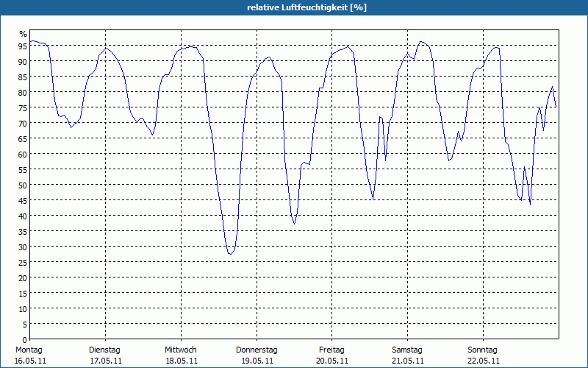Click the '%' unit label above the axis
The width and height of the screenshot is (588, 368).
24,34
